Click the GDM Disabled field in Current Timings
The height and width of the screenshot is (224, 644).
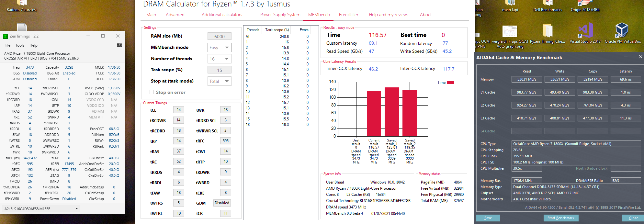click(222, 203)
